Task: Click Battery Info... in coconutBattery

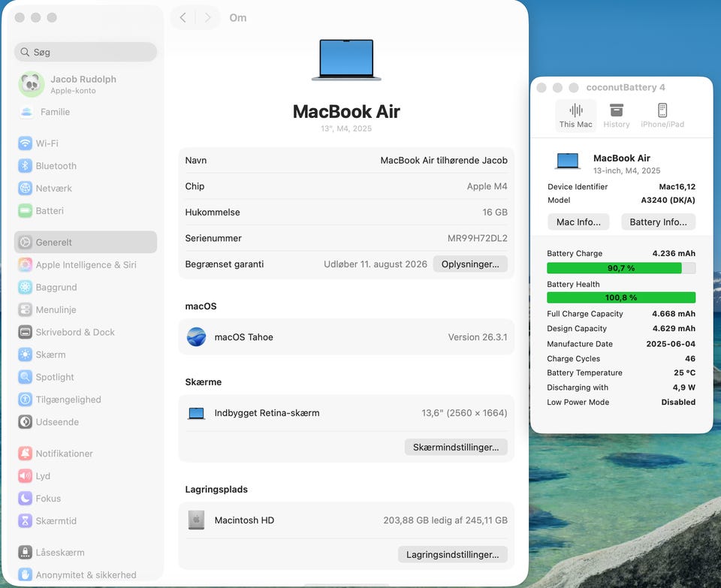Action: pos(658,222)
